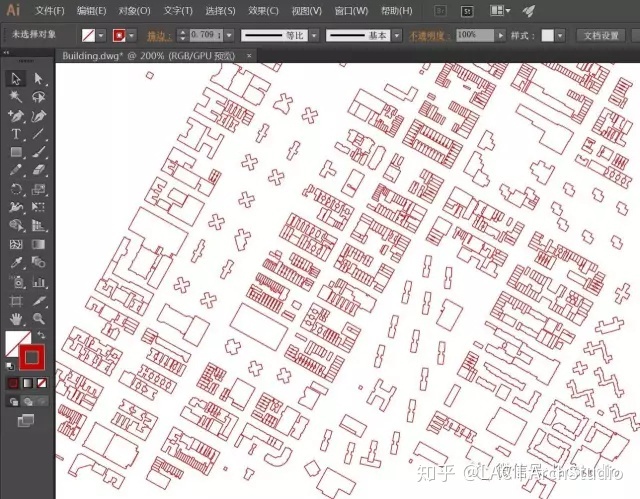Select the Gradient tool
Image resolution: width=640 pixels, height=499 pixels.
coord(38,244)
